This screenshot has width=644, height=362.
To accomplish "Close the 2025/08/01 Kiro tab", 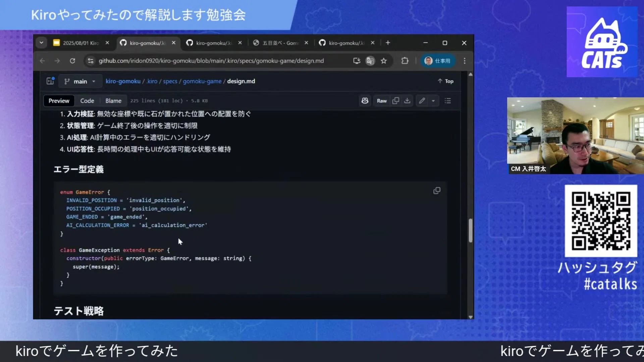I will tap(107, 43).
